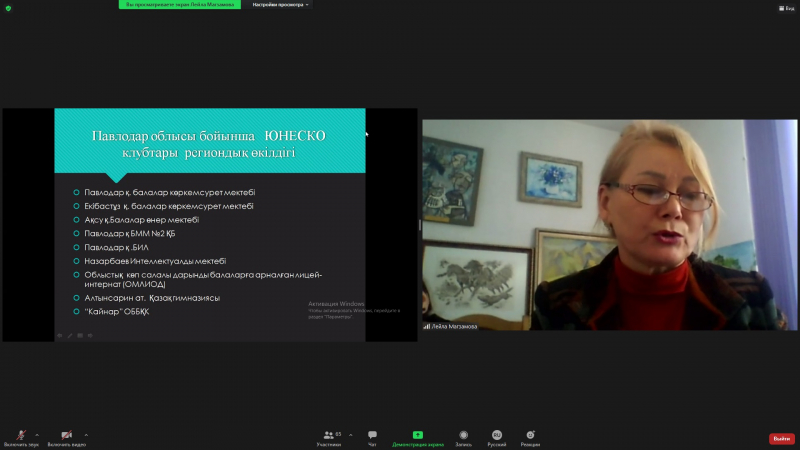This screenshot has height=450, width=800.
Task: Unmute microphone with Включить звук icon
Action: [x=21, y=435]
